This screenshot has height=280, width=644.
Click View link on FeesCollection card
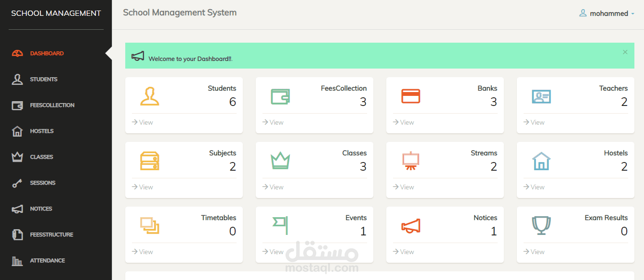tap(273, 122)
